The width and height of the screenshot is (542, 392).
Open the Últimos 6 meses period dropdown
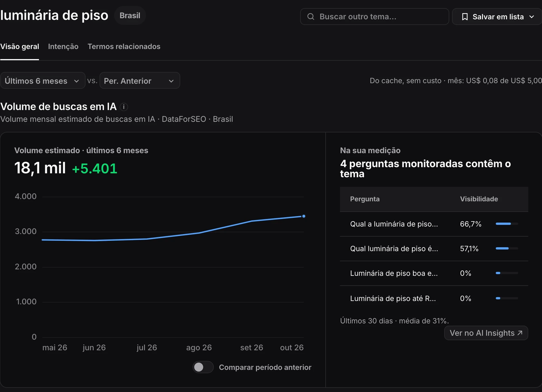click(x=43, y=81)
